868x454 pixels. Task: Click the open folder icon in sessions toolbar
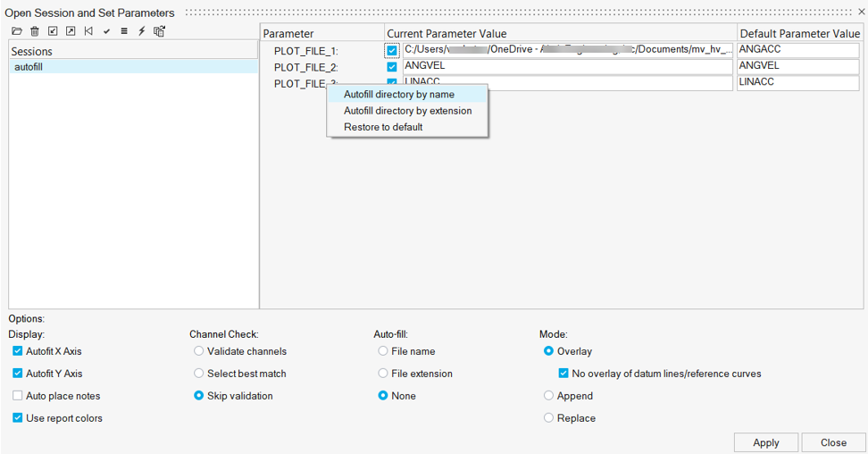pyautogui.click(x=17, y=31)
